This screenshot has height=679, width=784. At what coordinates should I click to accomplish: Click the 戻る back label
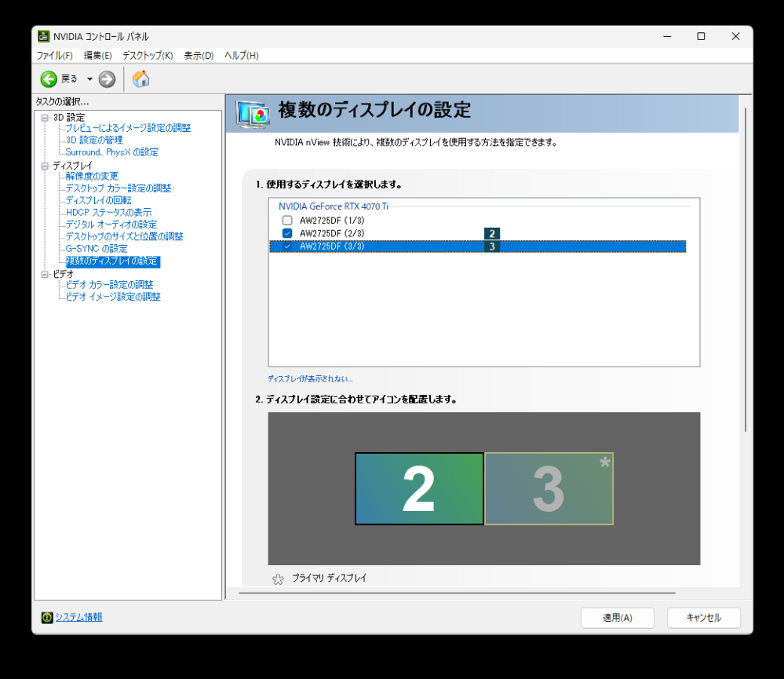69,79
